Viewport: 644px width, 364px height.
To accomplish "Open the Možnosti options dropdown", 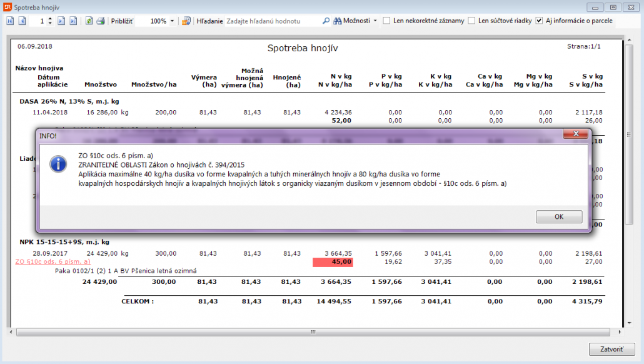I will pos(355,21).
